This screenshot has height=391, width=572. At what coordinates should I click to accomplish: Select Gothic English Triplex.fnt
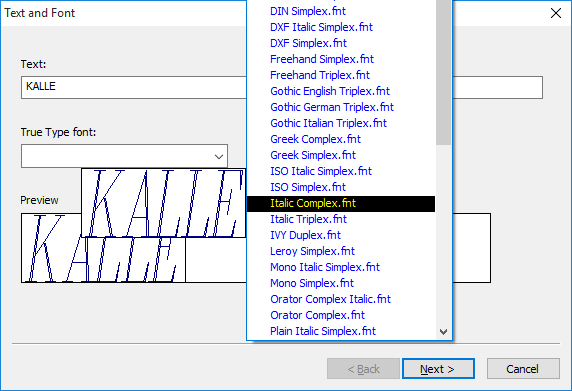341,91
